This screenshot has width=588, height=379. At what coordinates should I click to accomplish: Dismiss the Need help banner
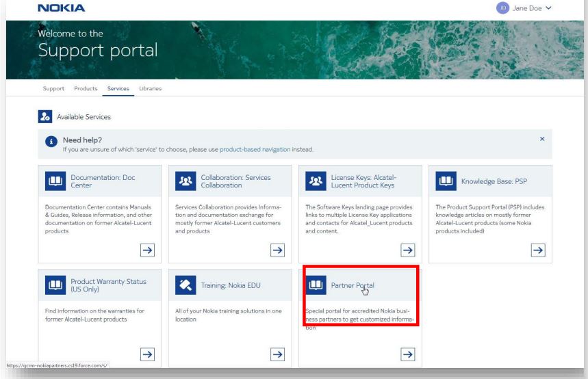[542, 139]
